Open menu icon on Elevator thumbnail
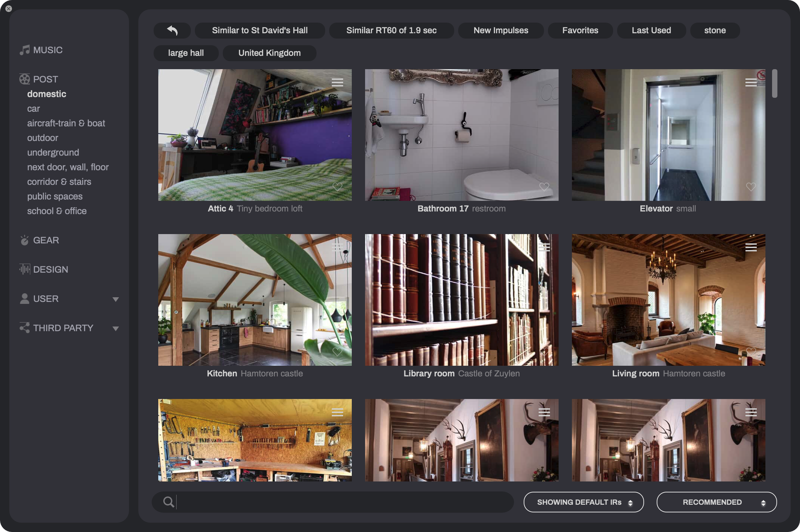800x532 pixels. click(x=751, y=82)
